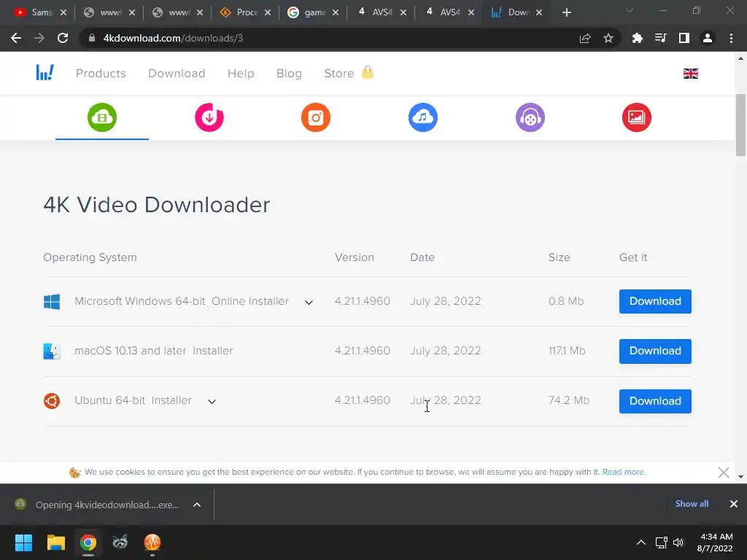This screenshot has height=560, width=747.
Task: Open the Chrome three-dot menu
Action: (731, 38)
